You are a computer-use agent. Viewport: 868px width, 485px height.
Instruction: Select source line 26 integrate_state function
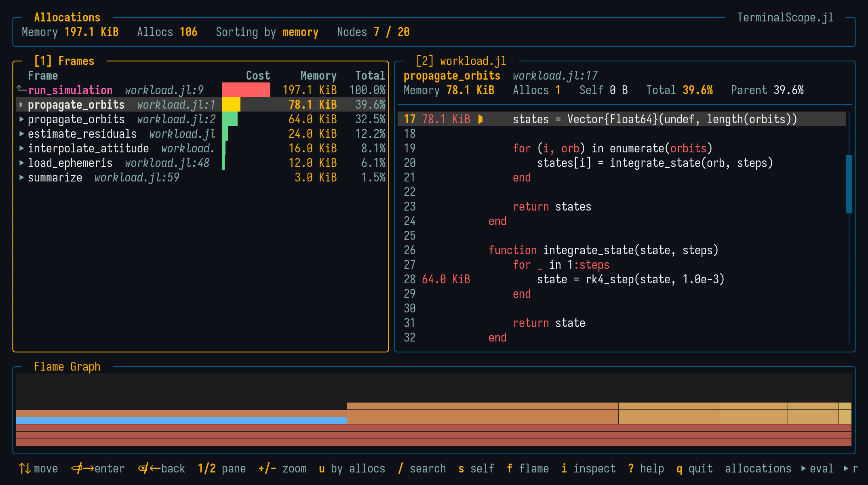tap(622, 250)
